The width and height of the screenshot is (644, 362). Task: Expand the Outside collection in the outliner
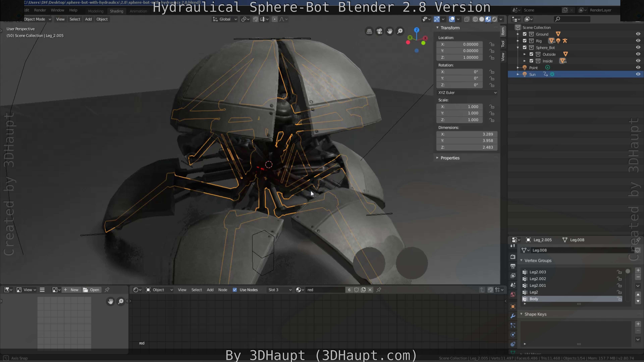(524, 54)
